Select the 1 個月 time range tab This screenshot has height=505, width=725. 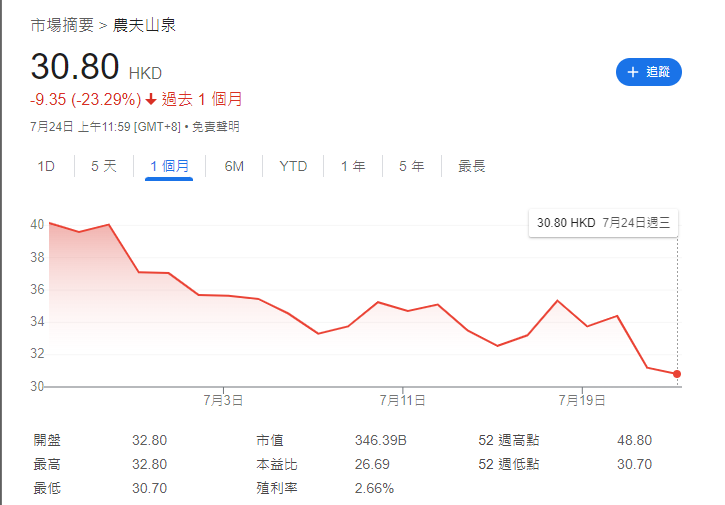pos(169,166)
